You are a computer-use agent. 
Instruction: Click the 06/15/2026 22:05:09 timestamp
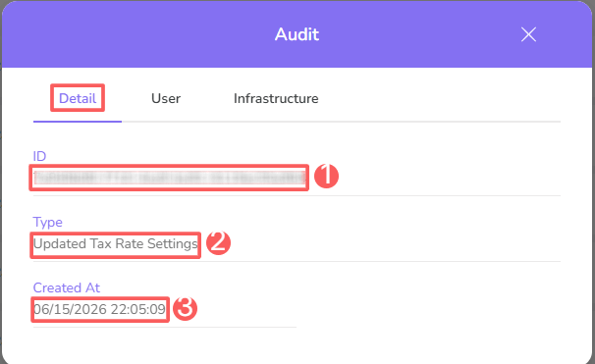[x=99, y=309]
